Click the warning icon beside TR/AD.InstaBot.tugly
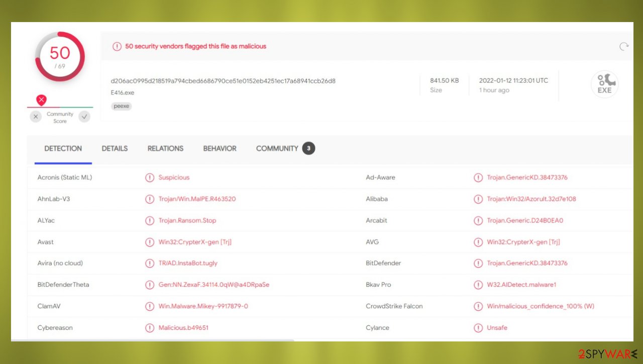This screenshot has height=364, width=643. (x=150, y=264)
